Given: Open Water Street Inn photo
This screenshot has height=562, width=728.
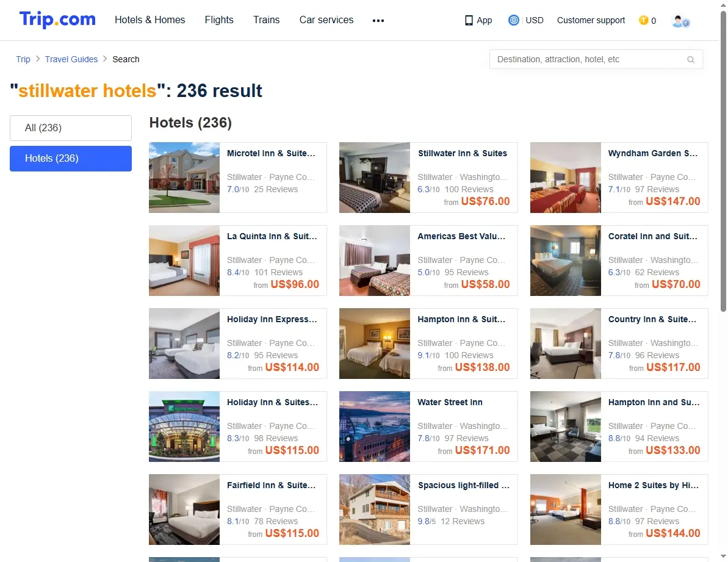Looking at the screenshot, I should pos(375,427).
